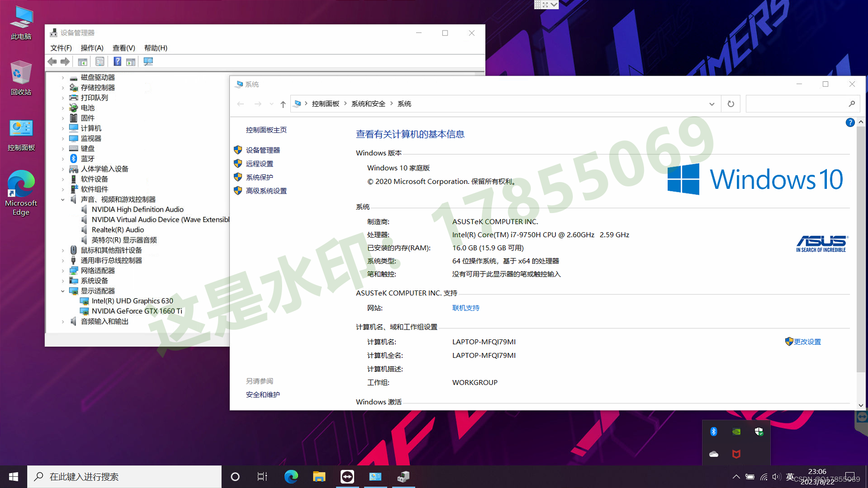Click the Cortana circle icon on taskbar
The width and height of the screenshot is (868, 488).
click(x=235, y=477)
